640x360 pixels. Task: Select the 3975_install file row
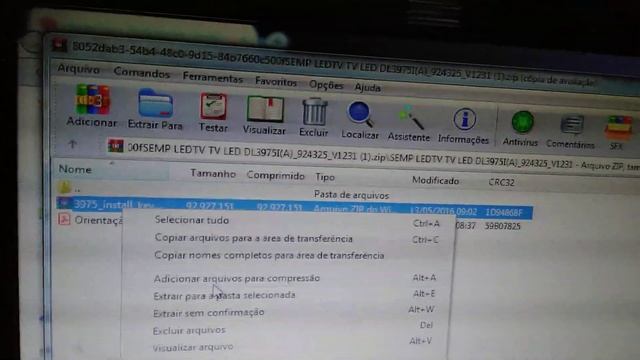(294, 208)
